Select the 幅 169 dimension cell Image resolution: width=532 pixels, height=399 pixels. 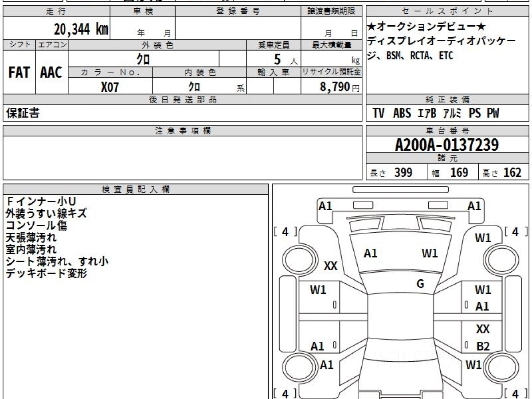pos(453,172)
